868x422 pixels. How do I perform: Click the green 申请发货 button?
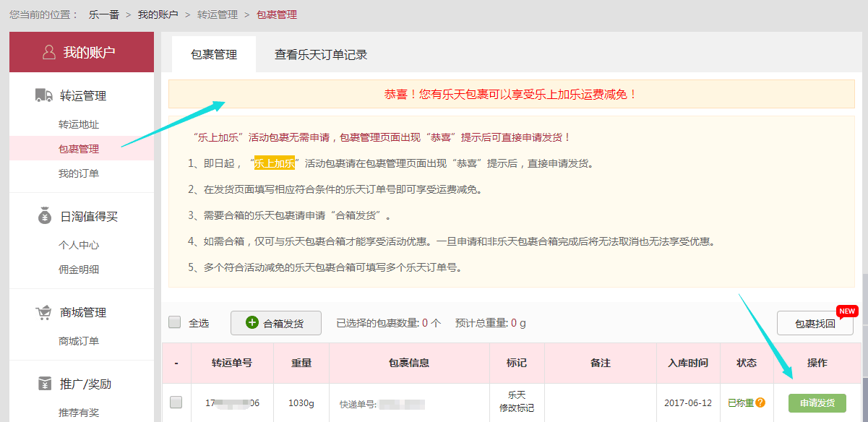pyautogui.click(x=817, y=403)
